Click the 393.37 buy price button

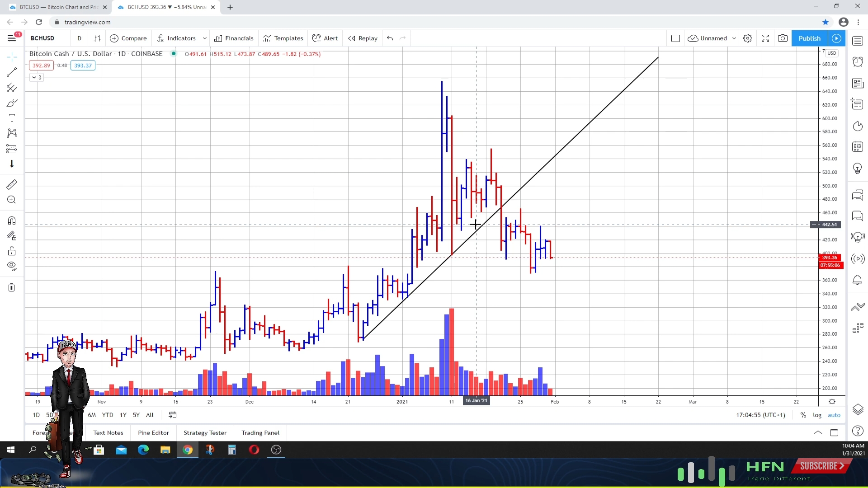point(83,66)
